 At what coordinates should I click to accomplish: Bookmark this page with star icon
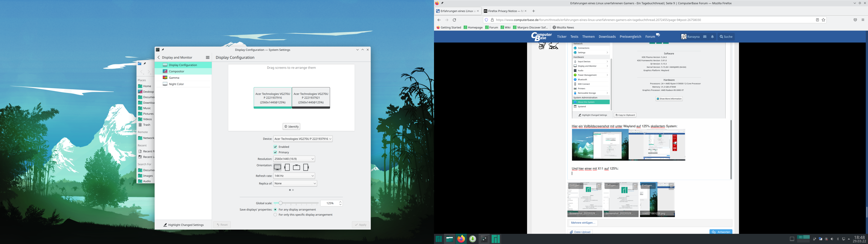pyautogui.click(x=823, y=20)
